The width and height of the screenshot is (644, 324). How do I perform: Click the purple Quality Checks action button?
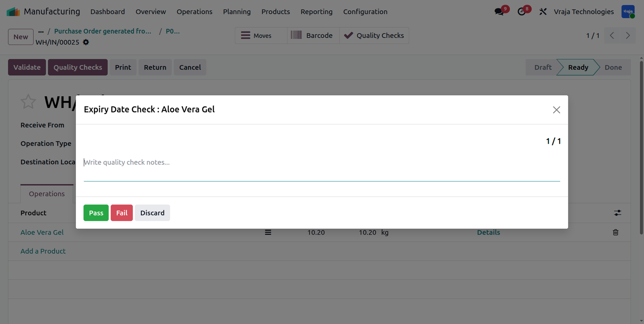click(x=78, y=67)
